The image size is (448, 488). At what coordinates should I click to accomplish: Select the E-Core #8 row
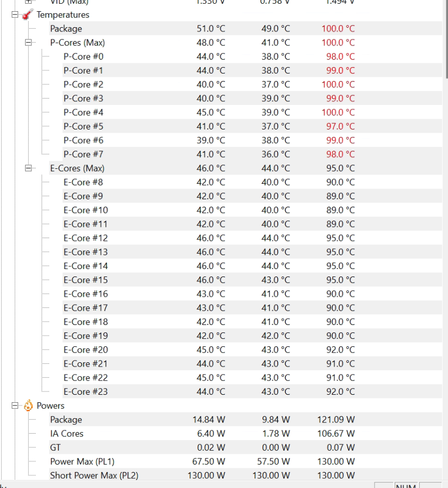pyautogui.click(x=83, y=182)
